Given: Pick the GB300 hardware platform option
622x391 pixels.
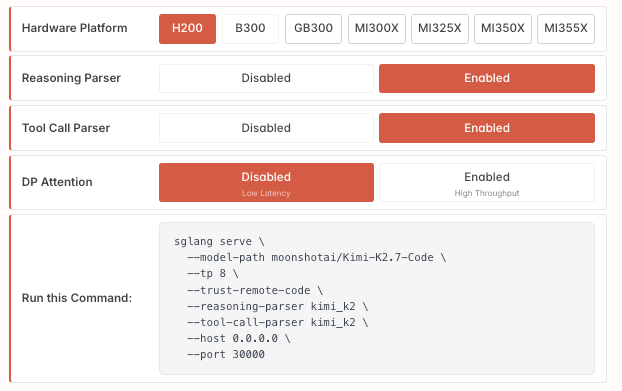Looking at the screenshot, I should pyautogui.click(x=313, y=29).
